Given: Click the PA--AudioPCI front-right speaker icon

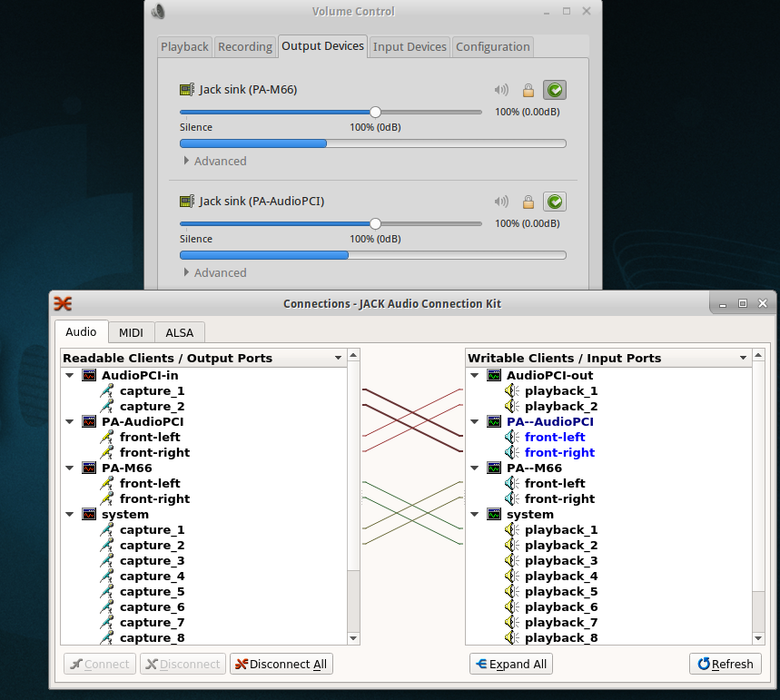Looking at the screenshot, I should tap(512, 453).
